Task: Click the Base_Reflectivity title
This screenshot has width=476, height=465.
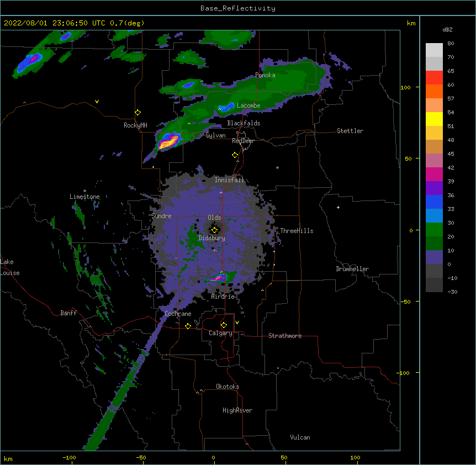Action: click(x=238, y=8)
